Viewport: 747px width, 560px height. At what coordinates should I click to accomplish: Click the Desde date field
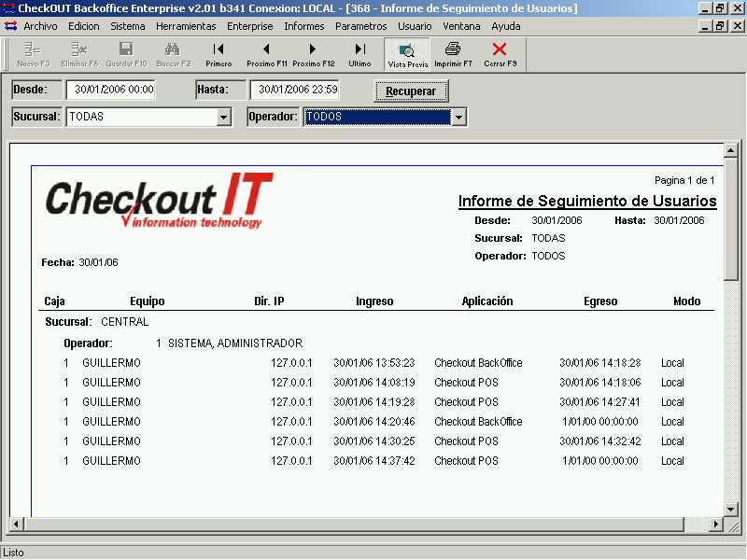click(111, 90)
